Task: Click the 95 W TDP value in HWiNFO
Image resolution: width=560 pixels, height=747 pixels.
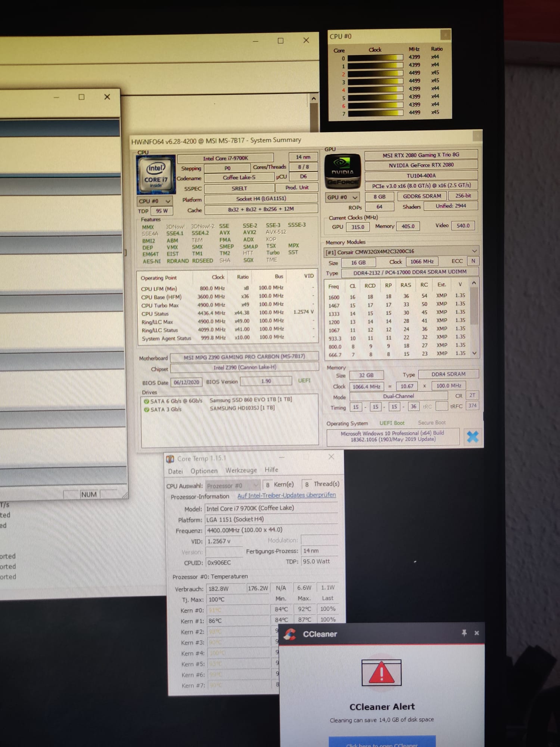Action: [162, 211]
